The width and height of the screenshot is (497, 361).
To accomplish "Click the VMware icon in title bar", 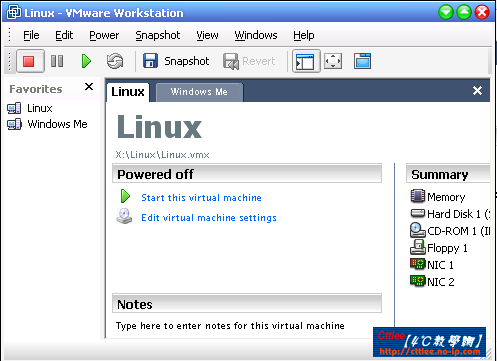I will pos(14,12).
